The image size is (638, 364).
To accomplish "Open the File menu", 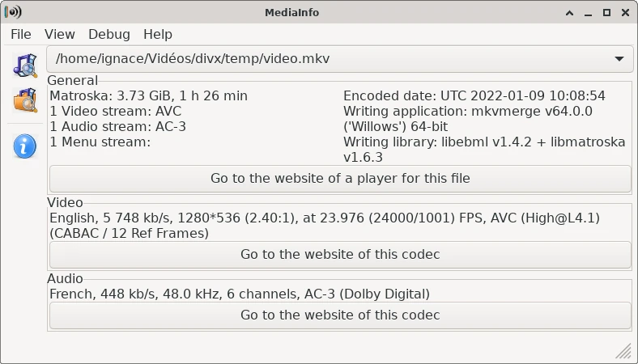I will tap(21, 34).
